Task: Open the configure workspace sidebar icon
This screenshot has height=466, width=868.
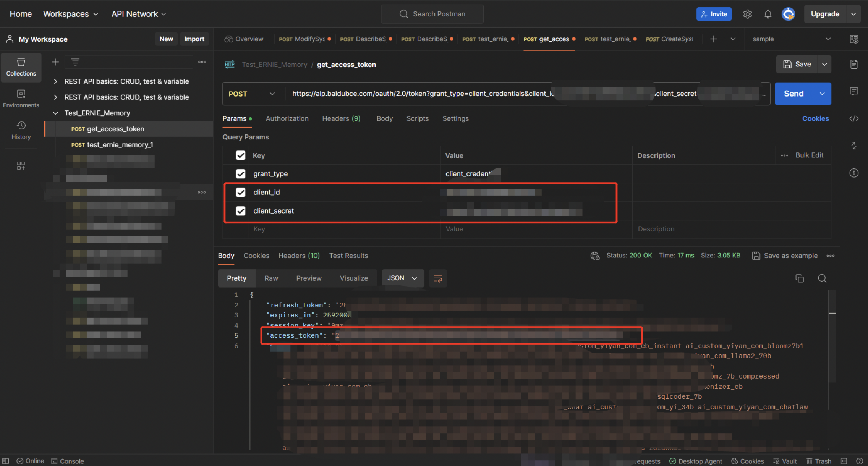Action: pos(21,165)
